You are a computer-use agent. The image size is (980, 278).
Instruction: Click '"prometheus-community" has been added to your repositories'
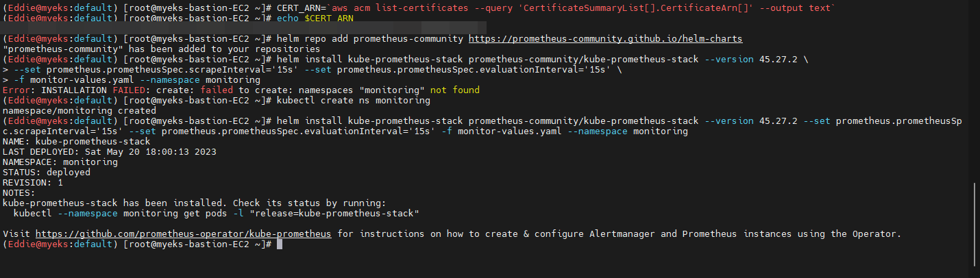pyautogui.click(x=162, y=49)
